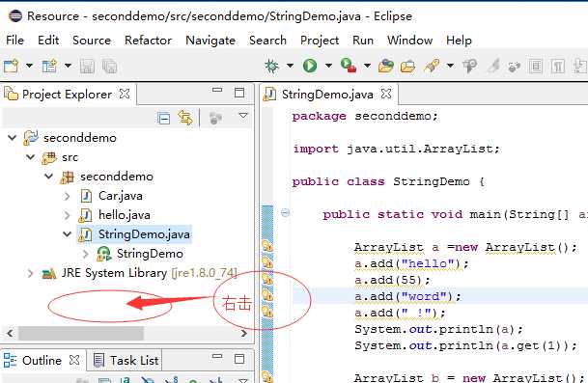Expand the StringDemo class node
Image resolution: width=588 pixels, height=383 pixels.
pyautogui.click(x=86, y=254)
